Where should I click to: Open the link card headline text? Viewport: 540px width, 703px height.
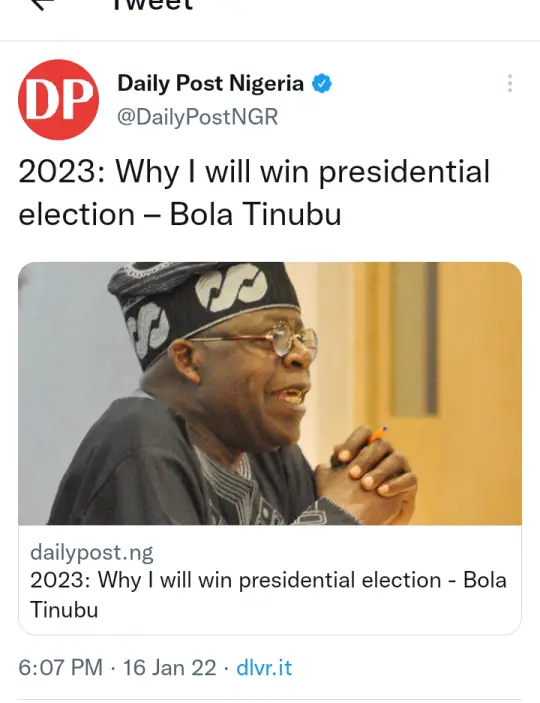268,595
